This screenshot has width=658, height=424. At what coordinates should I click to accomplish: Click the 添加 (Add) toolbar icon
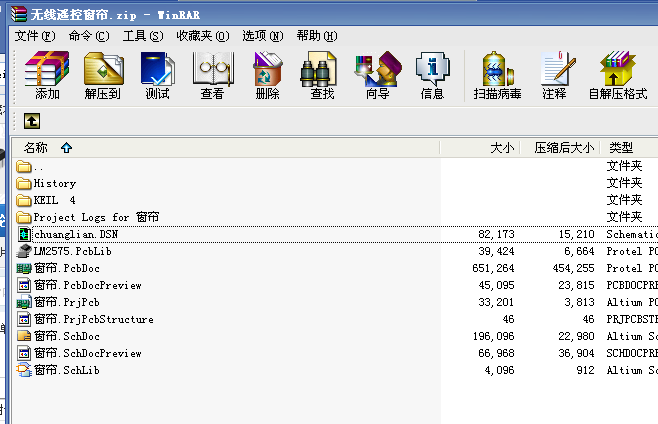(x=47, y=68)
